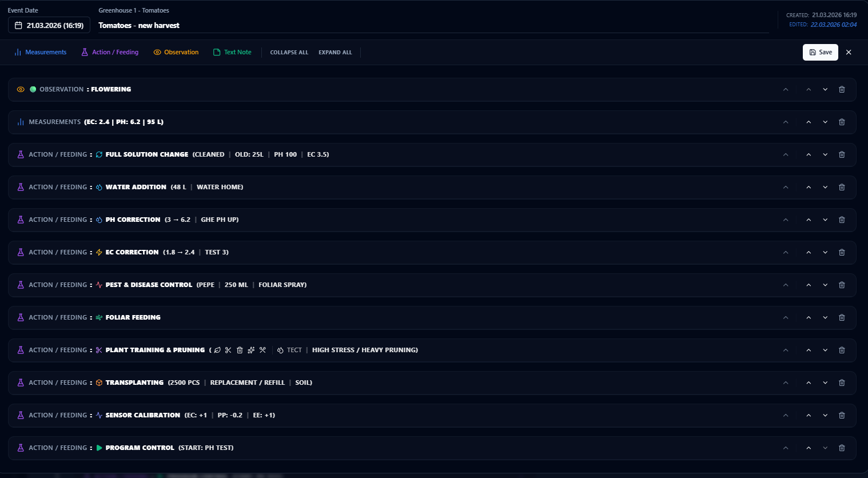Image resolution: width=868 pixels, height=478 pixels.
Task: Collapse the Observation Flowering row chevron
Action: (786, 89)
